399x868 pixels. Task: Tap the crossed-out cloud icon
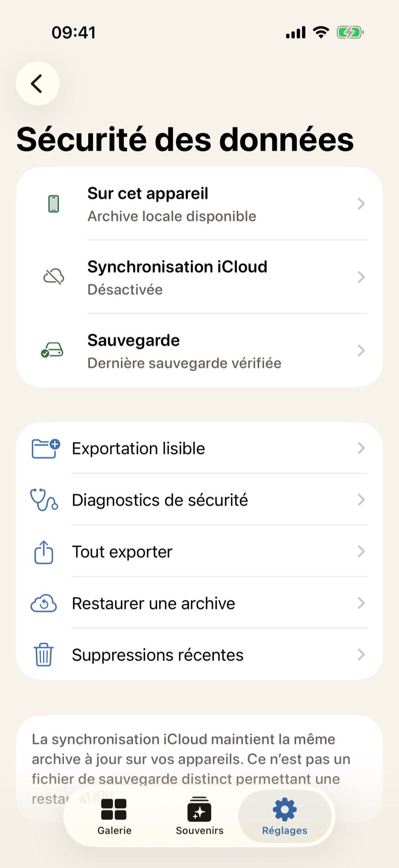tap(54, 276)
